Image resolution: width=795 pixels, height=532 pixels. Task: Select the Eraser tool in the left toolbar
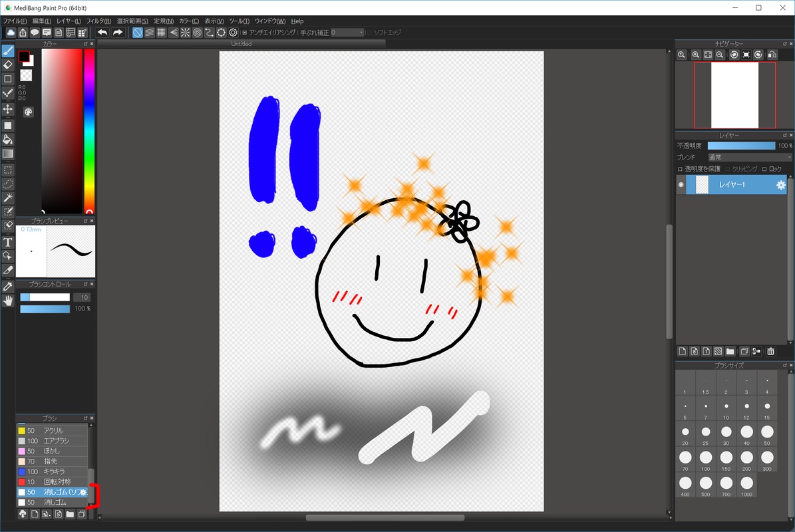8,65
